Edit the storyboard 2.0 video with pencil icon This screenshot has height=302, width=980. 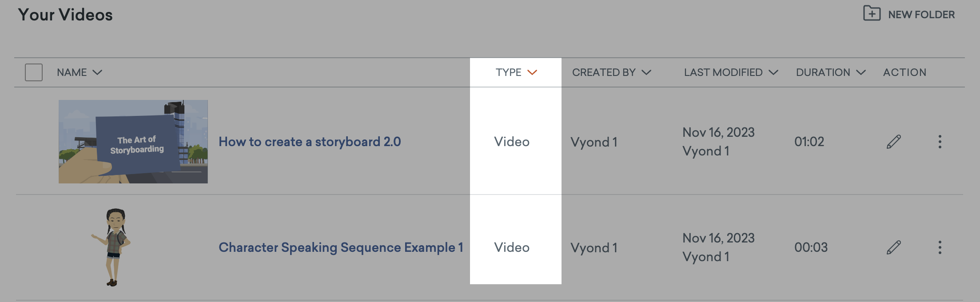[894, 142]
